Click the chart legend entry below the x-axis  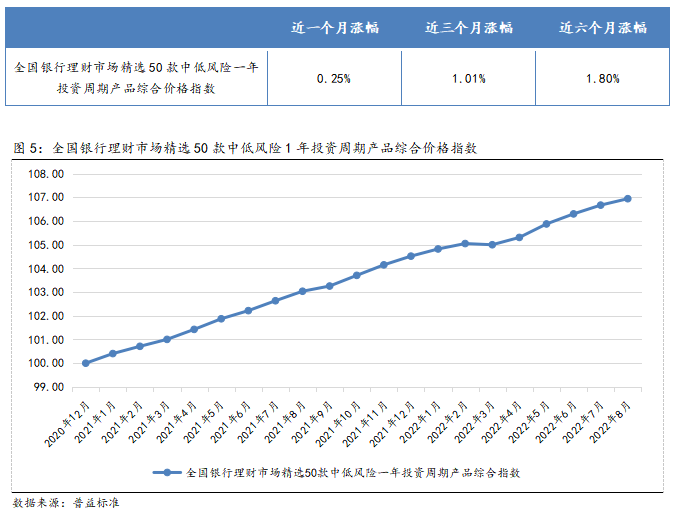tap(340, 471)
